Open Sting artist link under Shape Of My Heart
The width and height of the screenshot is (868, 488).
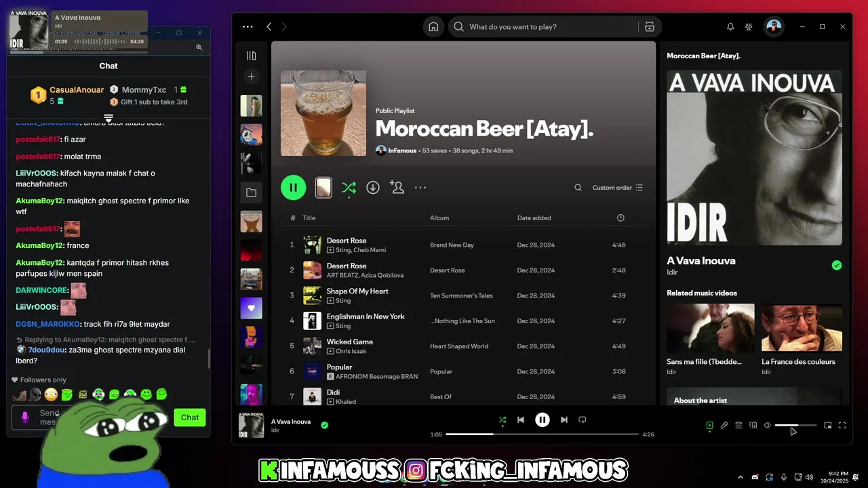point(343,300)
